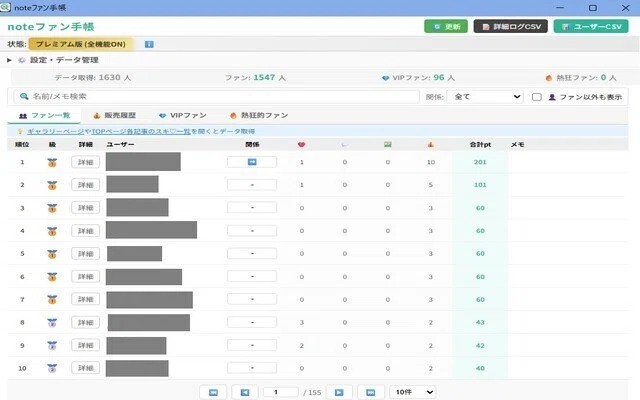The image size is (640, 400).
Task: Open the relation selector in row 7
Action: [x=252, y=299]
